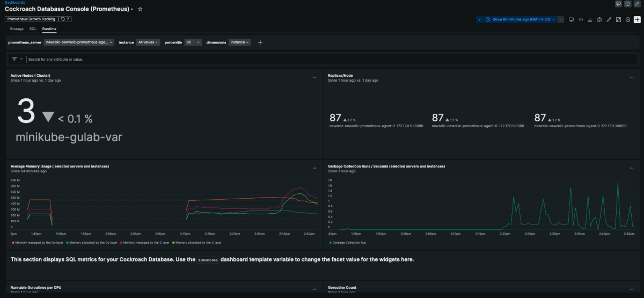Add a new template variable with plus
Viewport: 644px width, 298px height.
260,42
